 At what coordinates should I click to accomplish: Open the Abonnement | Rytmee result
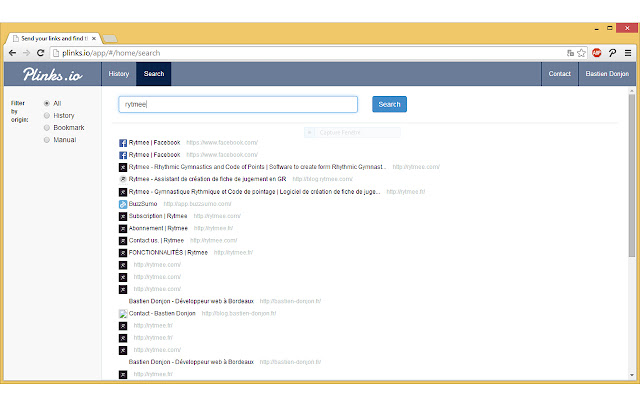pyautogui.click(x=158, y=228)
